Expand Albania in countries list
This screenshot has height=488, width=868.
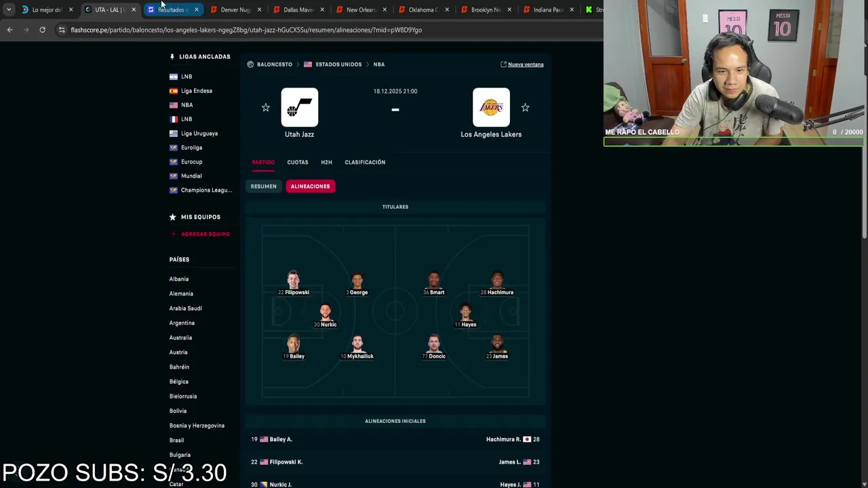[x=179, y=279]
